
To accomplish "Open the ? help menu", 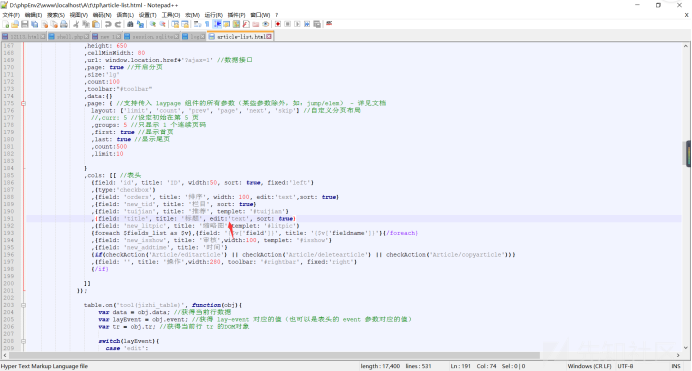I will pyautogui.click(x=277, y=15).
